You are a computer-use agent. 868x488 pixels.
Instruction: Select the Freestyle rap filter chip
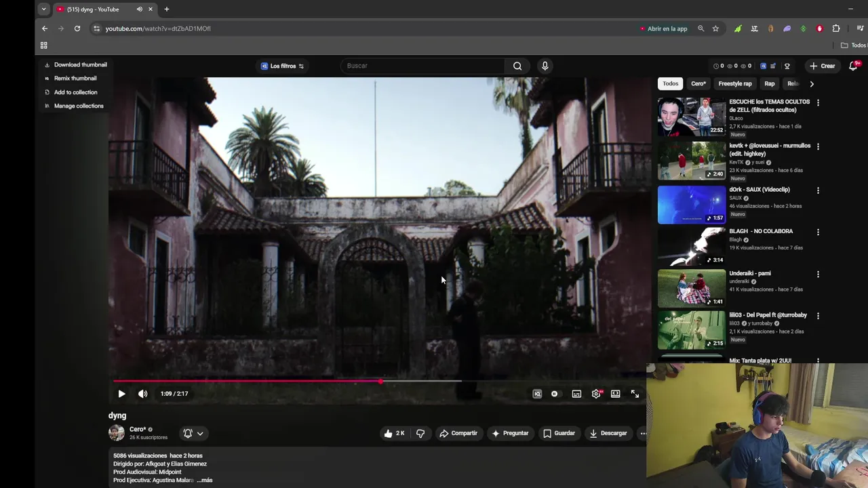click(x=735, y=83)
